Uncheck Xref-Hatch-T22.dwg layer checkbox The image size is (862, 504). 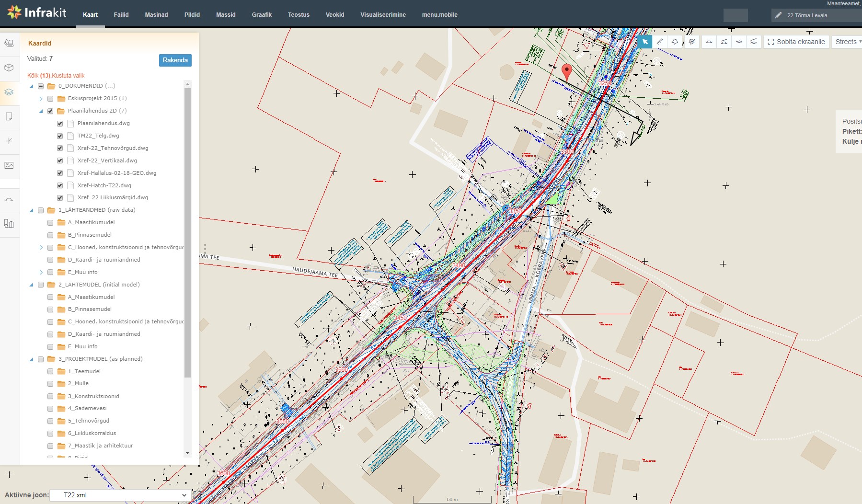coord(60,185)
